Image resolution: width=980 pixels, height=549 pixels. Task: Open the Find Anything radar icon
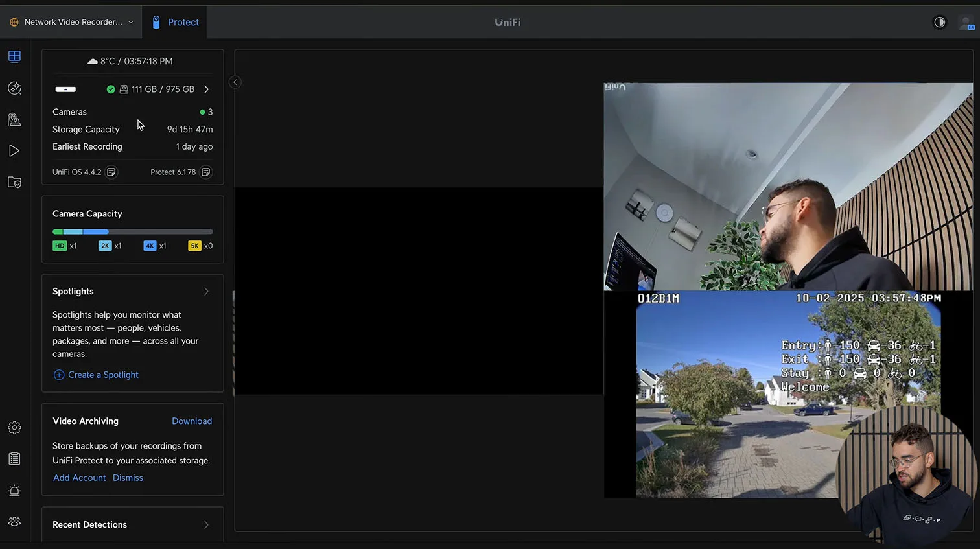tap(14, 88)
